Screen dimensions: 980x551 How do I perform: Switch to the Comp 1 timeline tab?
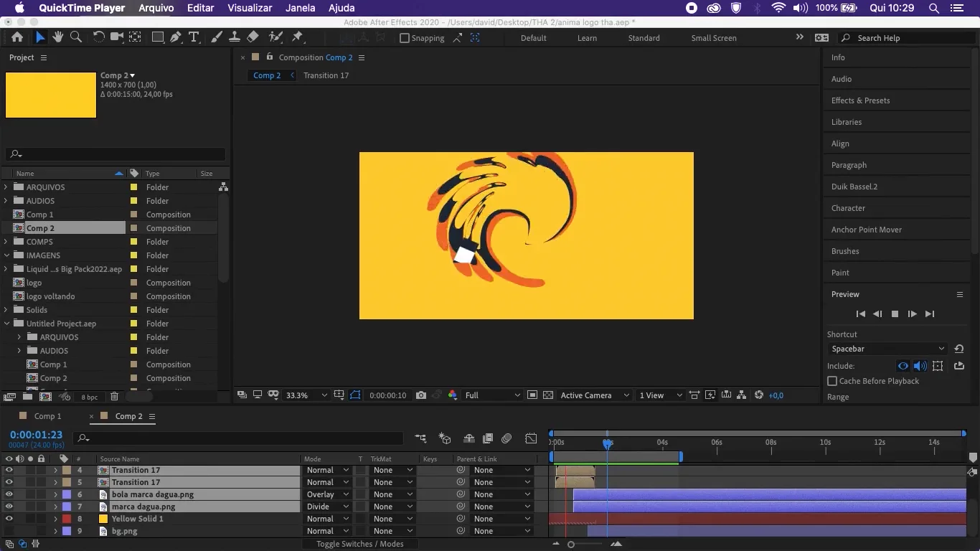tap(48, 416)
